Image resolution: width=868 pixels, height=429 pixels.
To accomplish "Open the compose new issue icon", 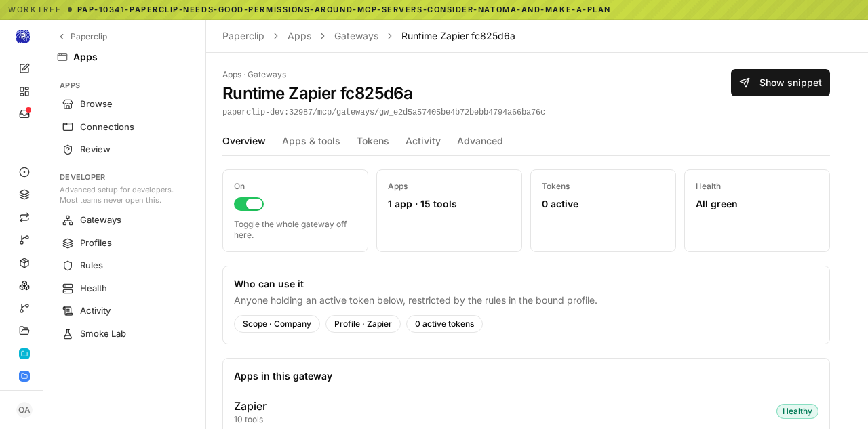I will [24, 68].
